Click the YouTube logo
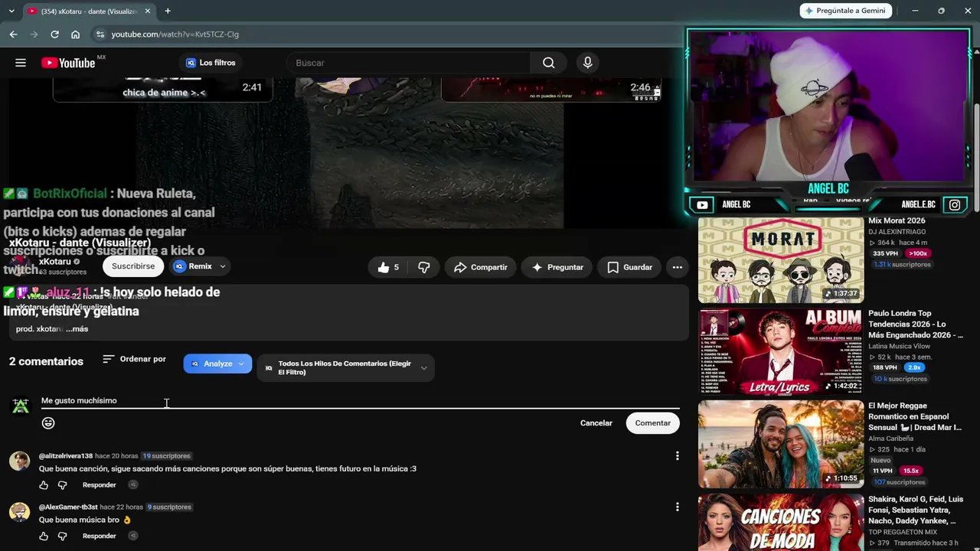The image size is (980, 551). click(x=69, y=63)
